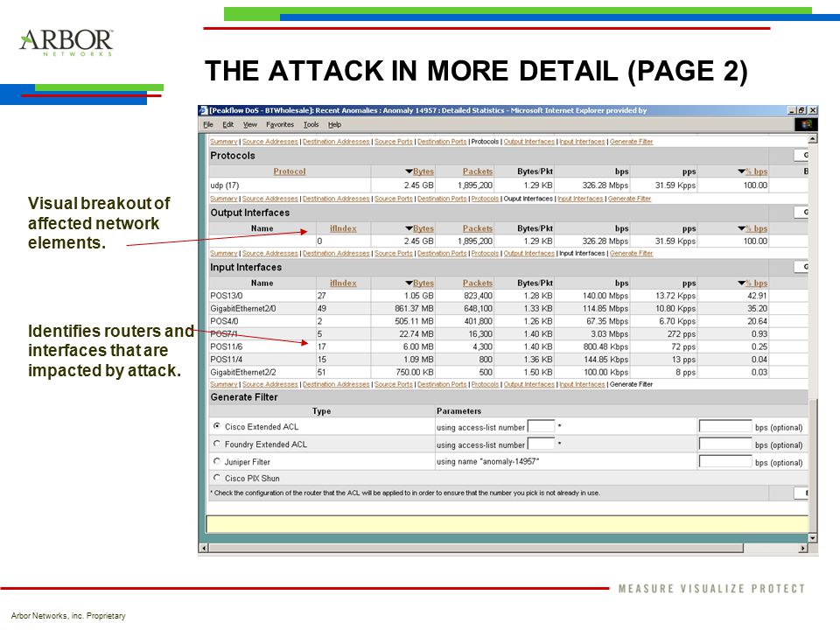Sort Protocols table by Packets header
Viewport: 840px width, 630px height.
[x=478, y=171]
